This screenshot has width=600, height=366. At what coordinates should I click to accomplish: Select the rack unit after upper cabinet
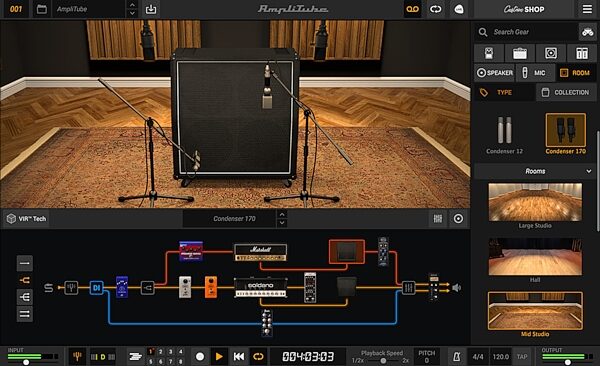(x=383, y=252)
